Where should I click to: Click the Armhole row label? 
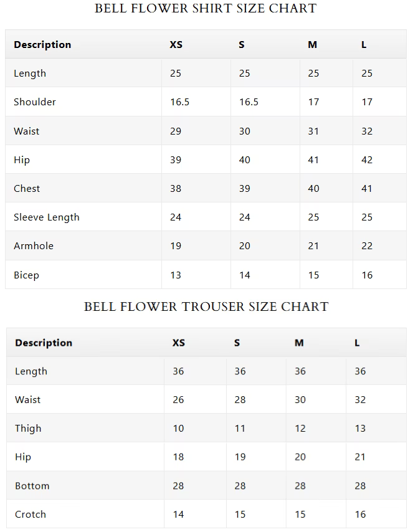[34, 245]
